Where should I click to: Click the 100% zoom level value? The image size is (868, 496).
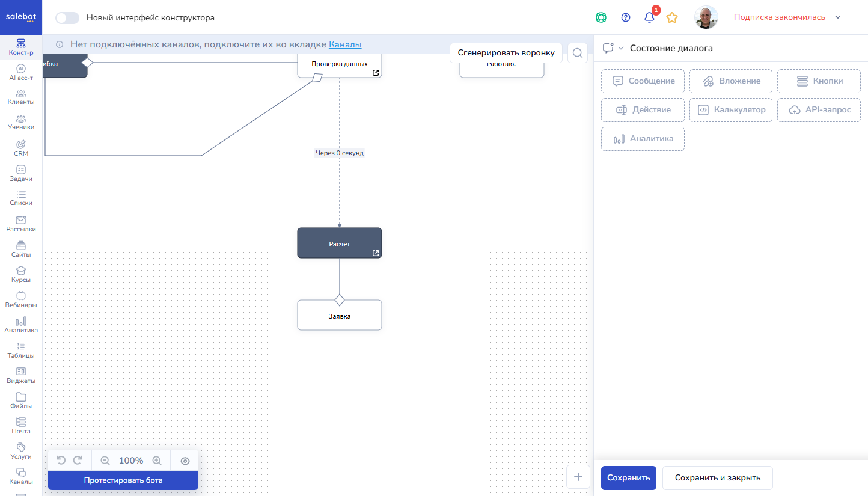(131, 461)
